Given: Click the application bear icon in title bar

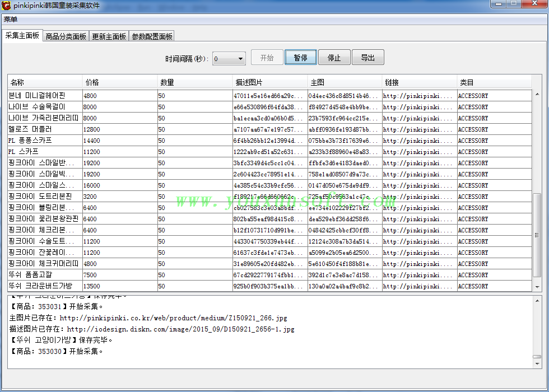Looking at the screenshot, I should [6, 5].
